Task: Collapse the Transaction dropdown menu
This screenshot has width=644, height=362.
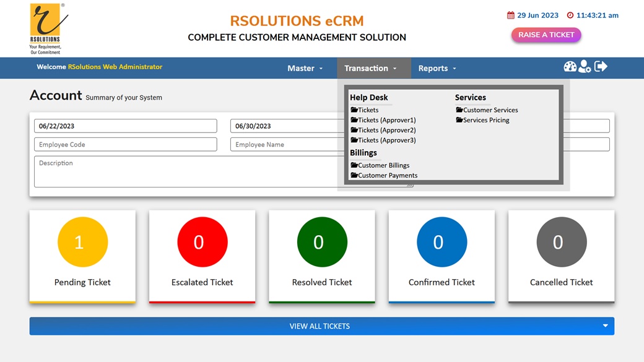Action: point(370,68)
